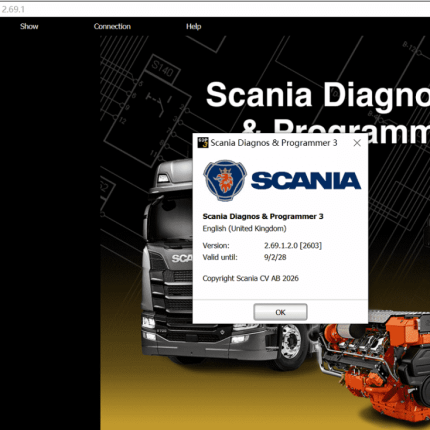
Task: Click the blue SCANIA wordmark
Action: pos(306,181)
